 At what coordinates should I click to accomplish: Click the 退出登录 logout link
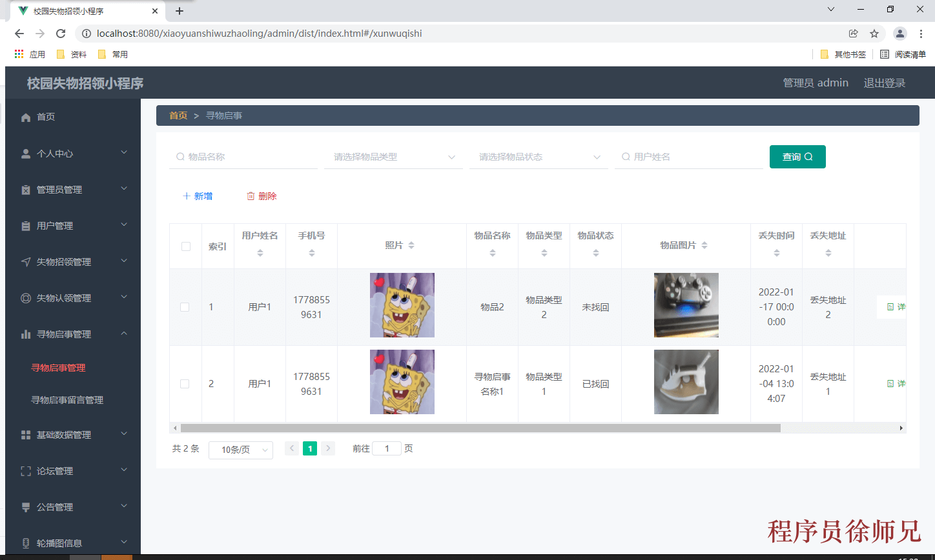pos(884,83)
